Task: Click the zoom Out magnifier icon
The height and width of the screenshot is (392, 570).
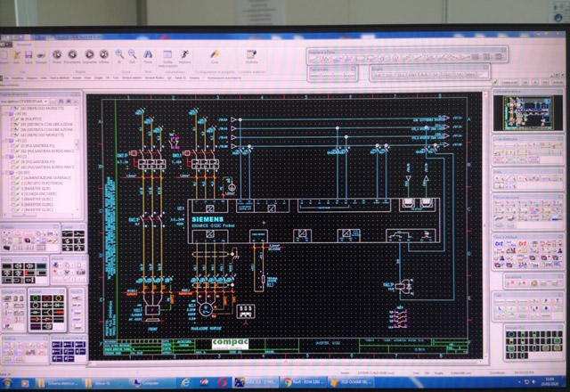Action: 132,56
